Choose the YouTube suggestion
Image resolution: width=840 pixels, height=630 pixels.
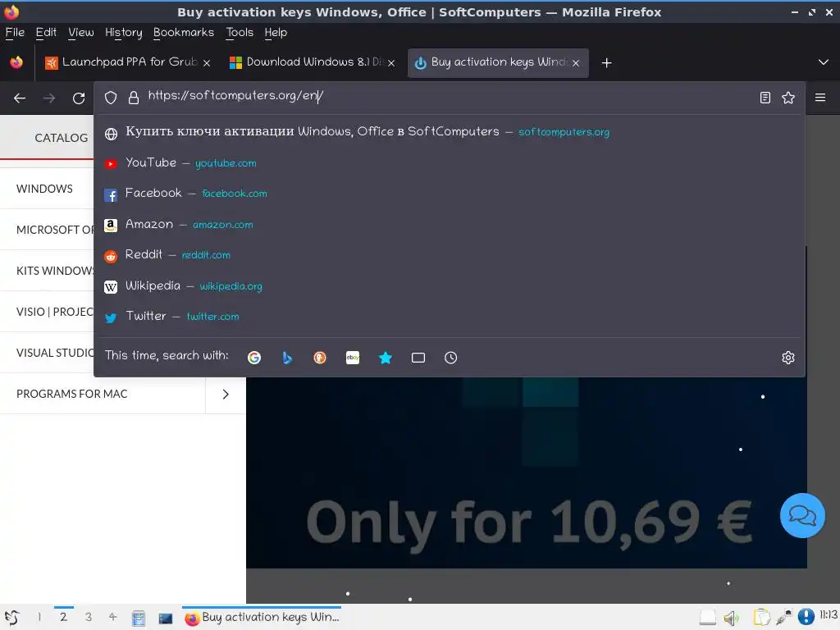(450, 163)
